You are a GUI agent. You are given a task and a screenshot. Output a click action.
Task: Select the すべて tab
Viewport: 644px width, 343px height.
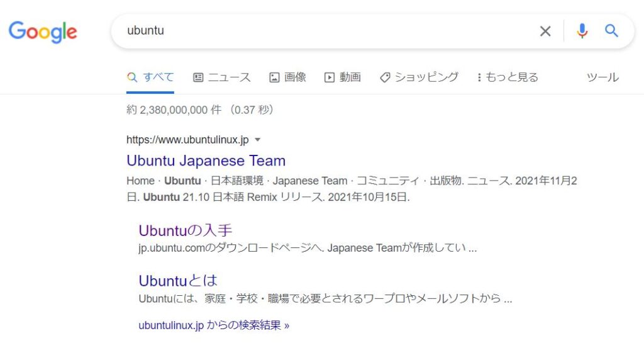(x=150, y=77)
